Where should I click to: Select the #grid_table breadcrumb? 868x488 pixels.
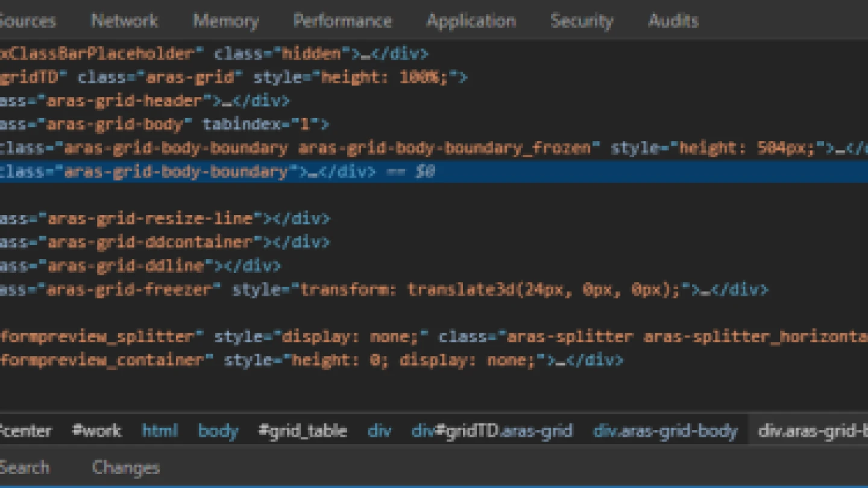(303, 431)
